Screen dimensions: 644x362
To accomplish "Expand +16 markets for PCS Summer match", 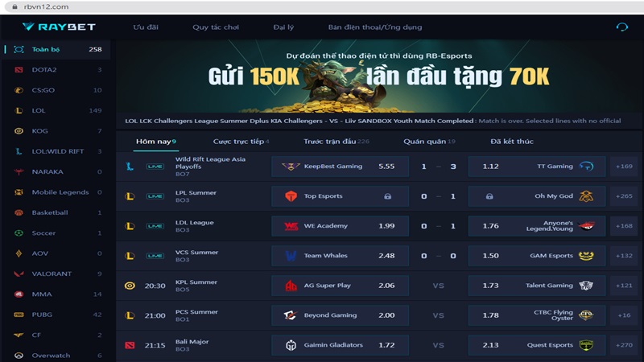I will click(x=624, y=315).
